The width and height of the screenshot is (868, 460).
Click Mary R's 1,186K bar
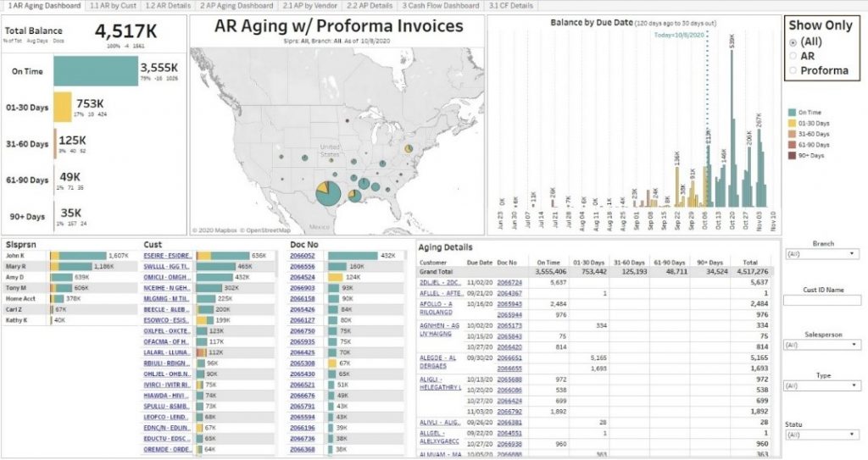pos(72,266)
